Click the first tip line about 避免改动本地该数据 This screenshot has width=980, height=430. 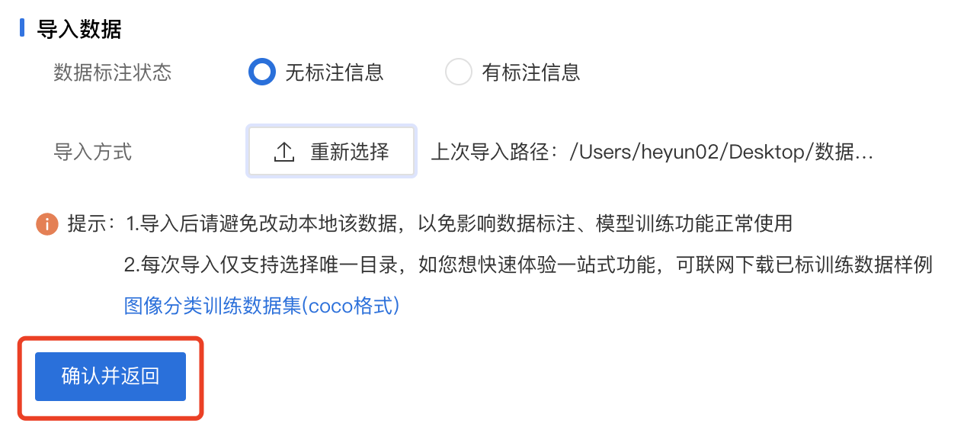[x=459, y=224]
